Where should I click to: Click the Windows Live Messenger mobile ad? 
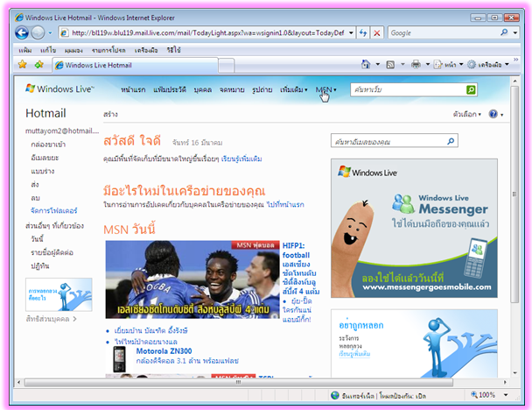414,229
